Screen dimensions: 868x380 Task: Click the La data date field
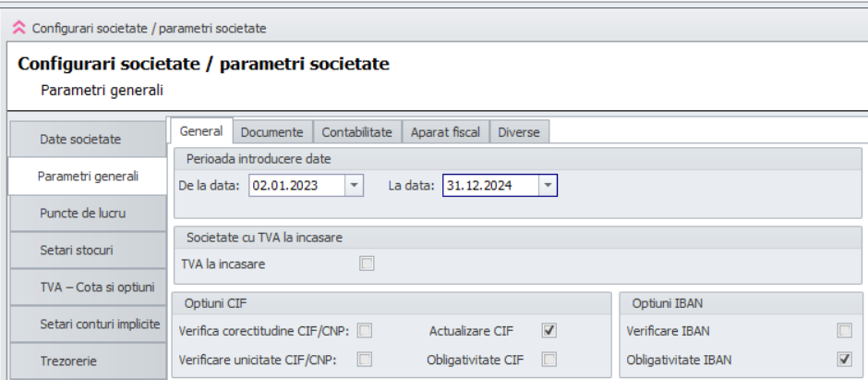(489, 186)
